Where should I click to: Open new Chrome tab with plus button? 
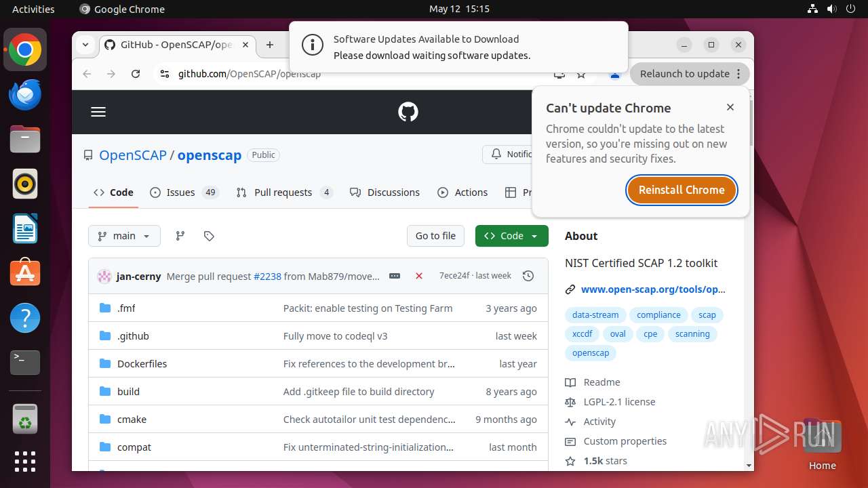tap(270, 45)
